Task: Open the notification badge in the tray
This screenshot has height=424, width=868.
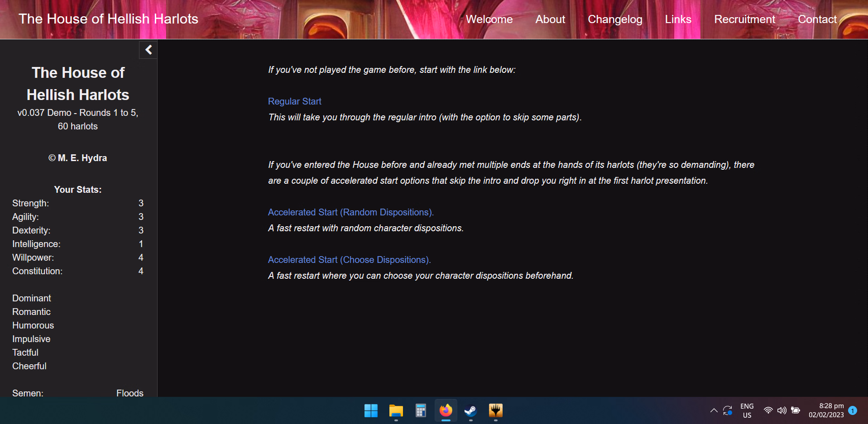Action: click(853, 410)
